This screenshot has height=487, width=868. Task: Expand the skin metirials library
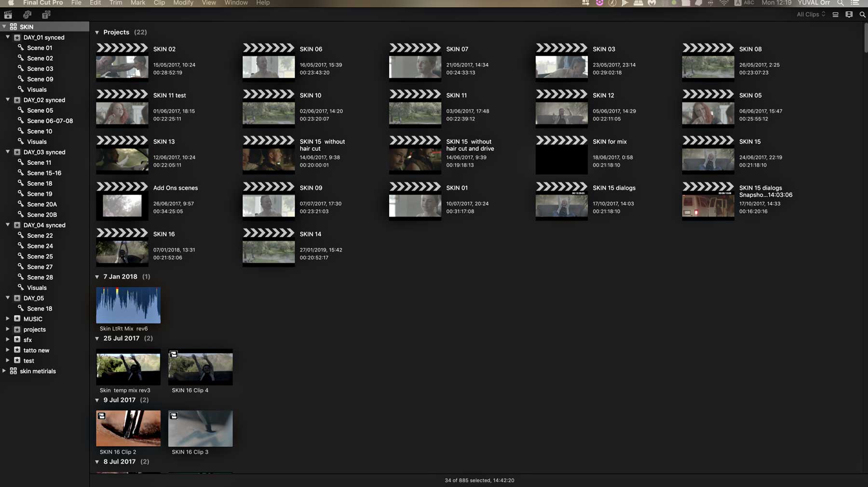[4, 371]
